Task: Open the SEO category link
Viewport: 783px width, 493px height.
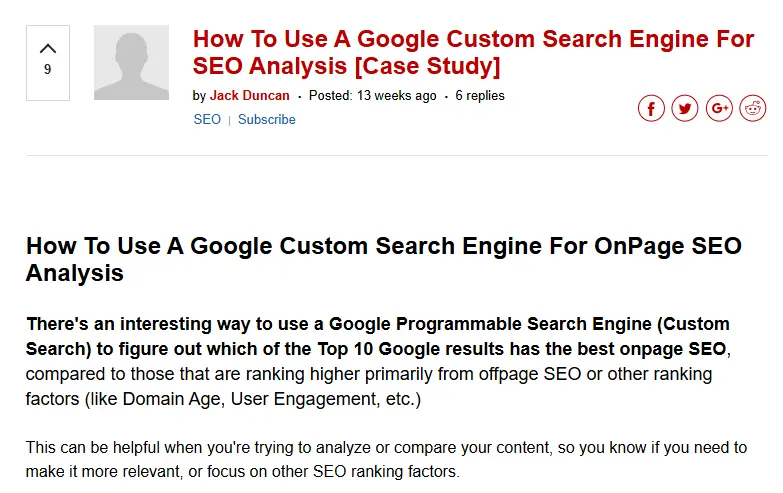Action: [207, 120]
